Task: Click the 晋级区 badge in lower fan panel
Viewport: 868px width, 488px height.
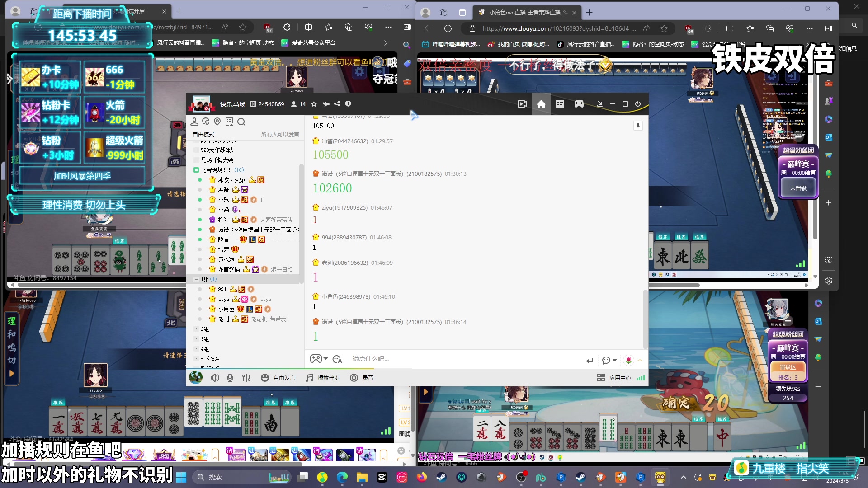Action: click(788, 367)
